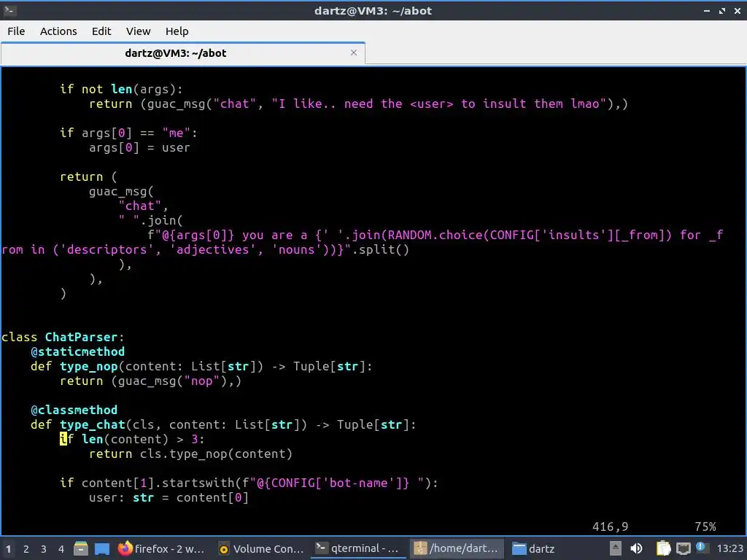Click the 'args[0] = user' line

coord(139,147)
